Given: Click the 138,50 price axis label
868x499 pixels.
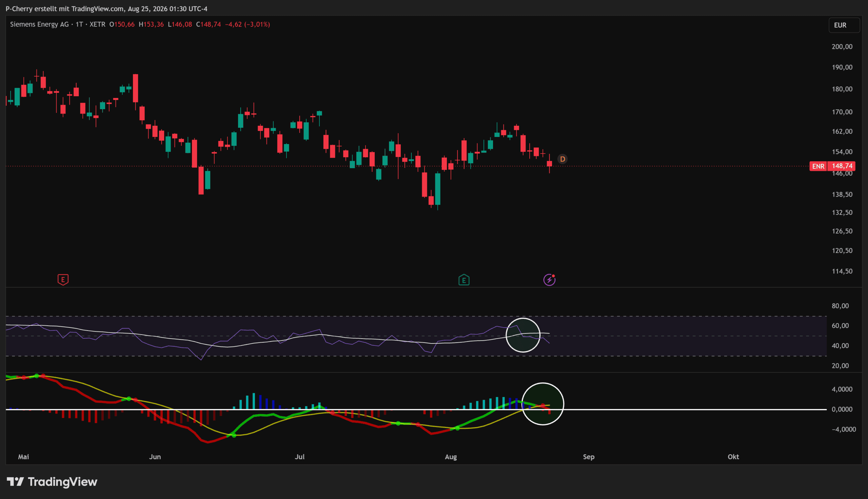Looking at the screenshot, I should click(x=842, y=194).
